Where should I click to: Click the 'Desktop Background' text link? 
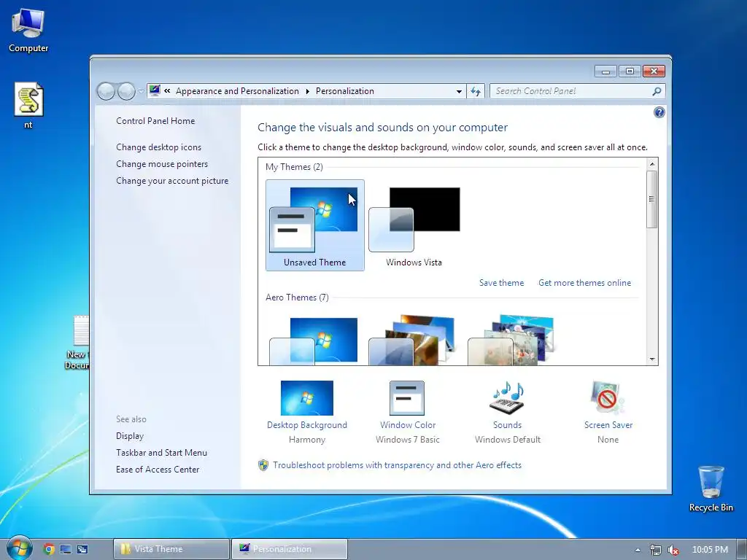click(307, 425)
